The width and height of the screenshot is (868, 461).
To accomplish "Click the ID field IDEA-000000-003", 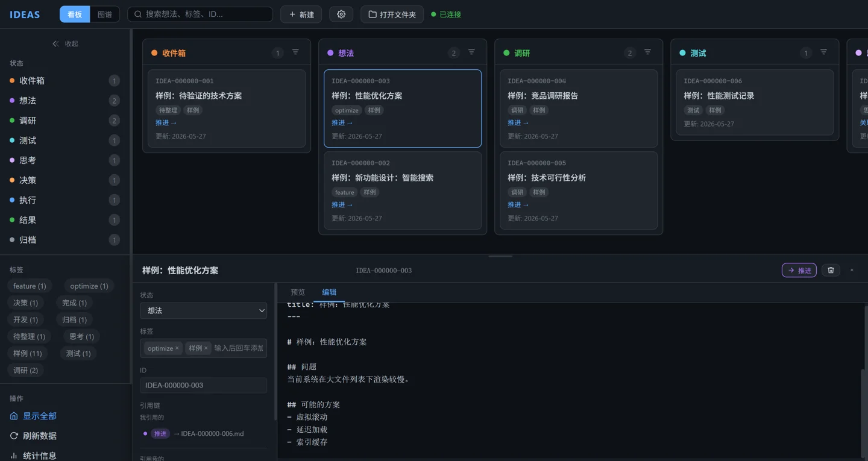I will (203, 386).
